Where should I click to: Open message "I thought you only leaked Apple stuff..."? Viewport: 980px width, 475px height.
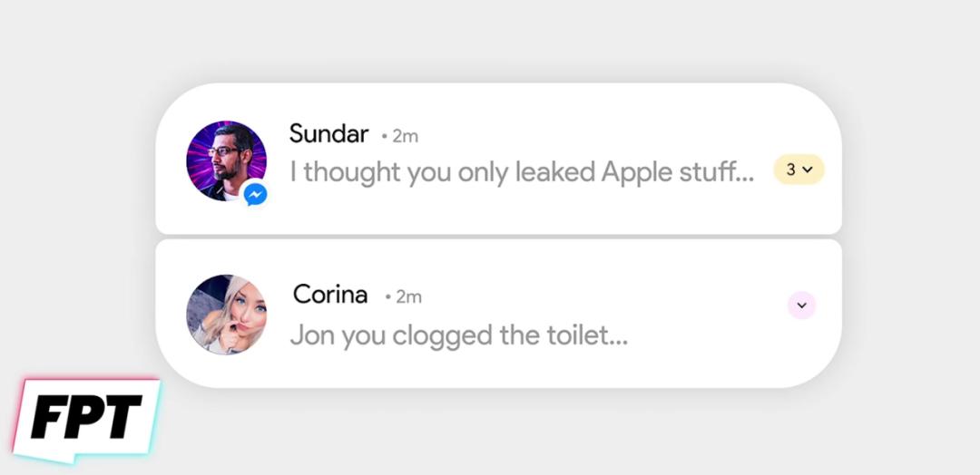(522, 171)
